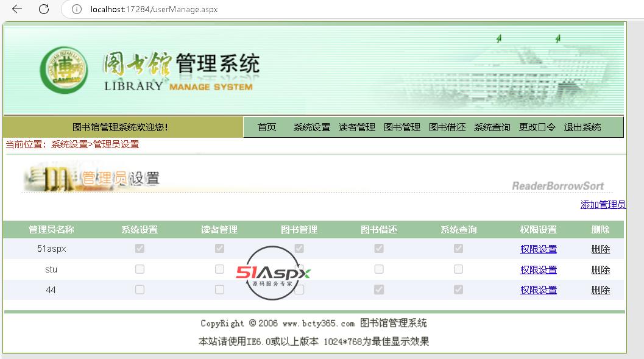
Task: Click the 图书馆管理系统欢迎您! welcome text
Action: [x=121, y=127]
